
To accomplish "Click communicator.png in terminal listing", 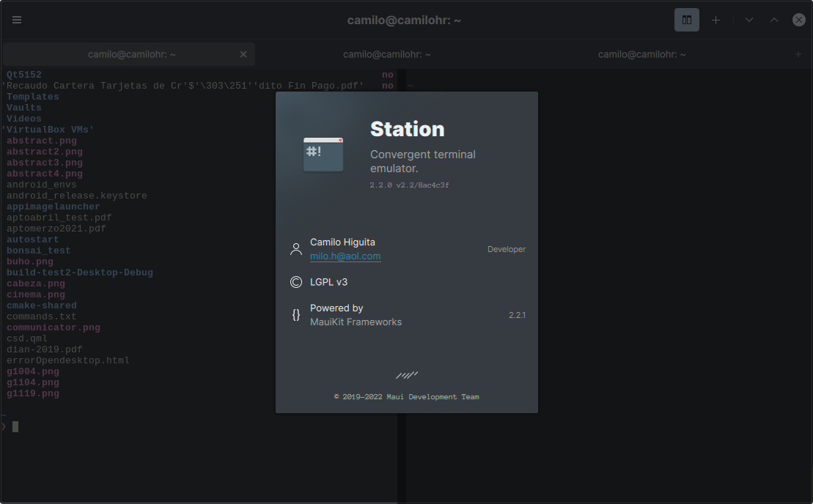I will [54, 327].
